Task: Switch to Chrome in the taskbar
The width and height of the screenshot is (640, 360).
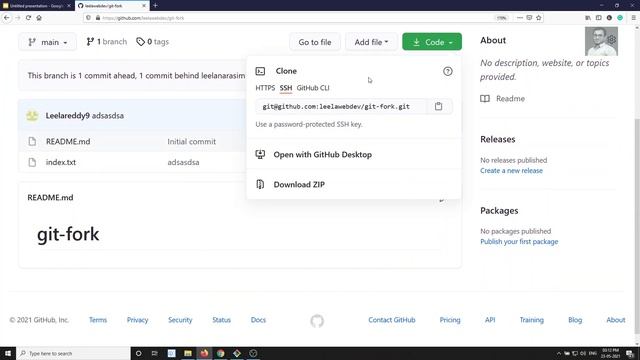Action: (x=220, y=353)
